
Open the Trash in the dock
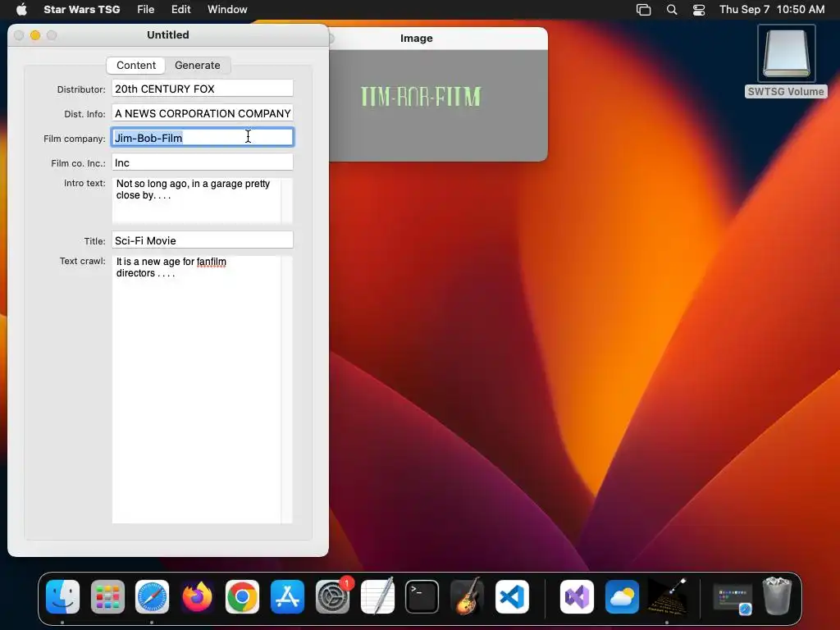pos(777,596)
